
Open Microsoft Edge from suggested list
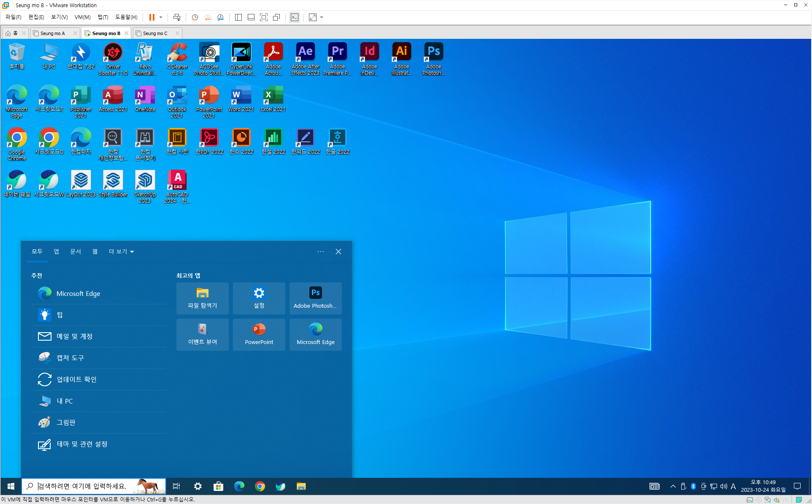pyautogui.click(x=98, y=293)
